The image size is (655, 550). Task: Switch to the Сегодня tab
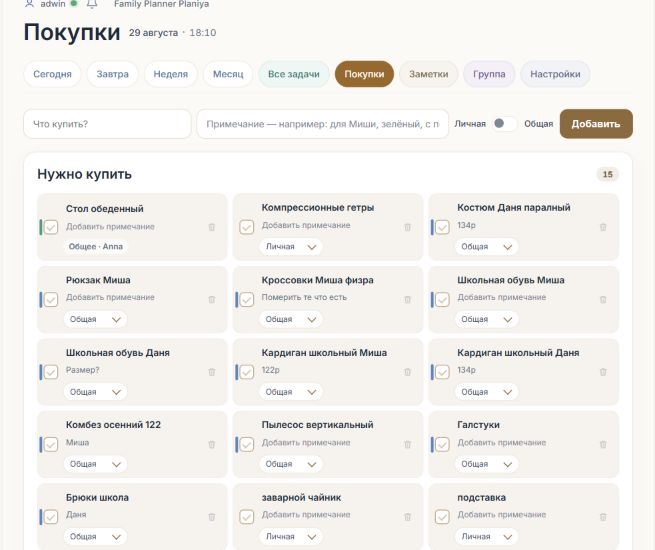coord(52,74)
